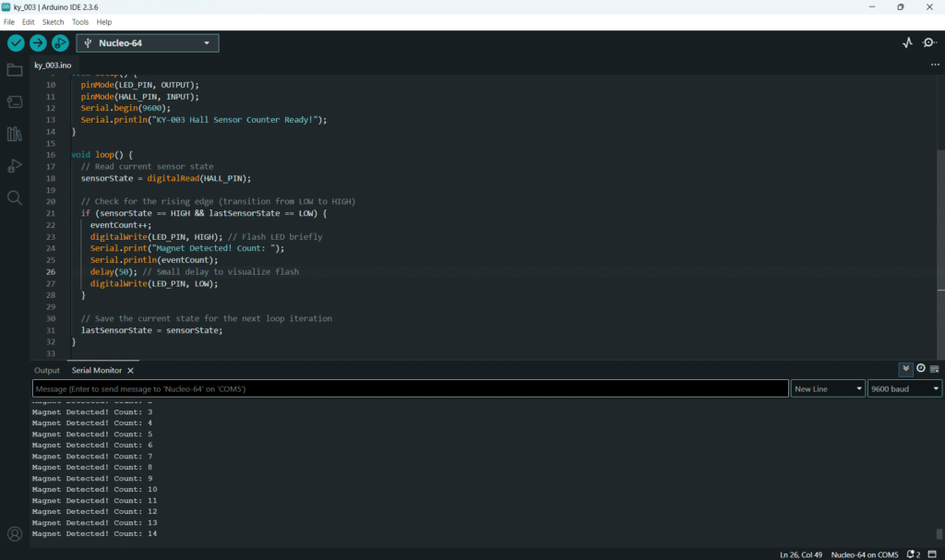945x560 pixels.
Task: Toggle timestamps in the Serial Monitor
Action: click(921, 369)
